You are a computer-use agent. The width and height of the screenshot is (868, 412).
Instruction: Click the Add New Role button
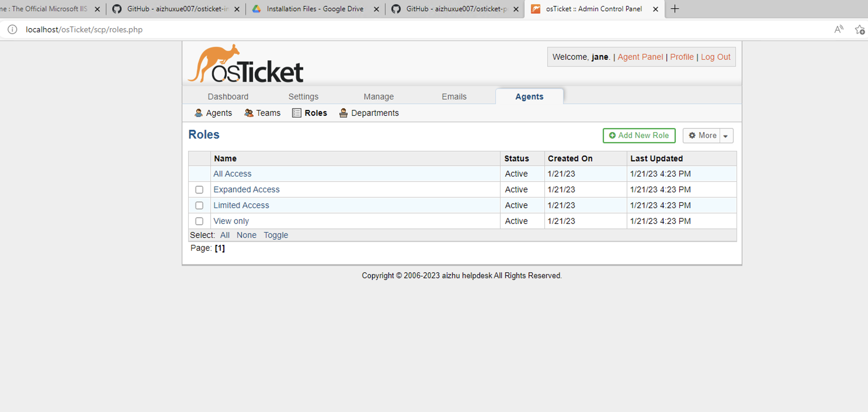(639, 136)
